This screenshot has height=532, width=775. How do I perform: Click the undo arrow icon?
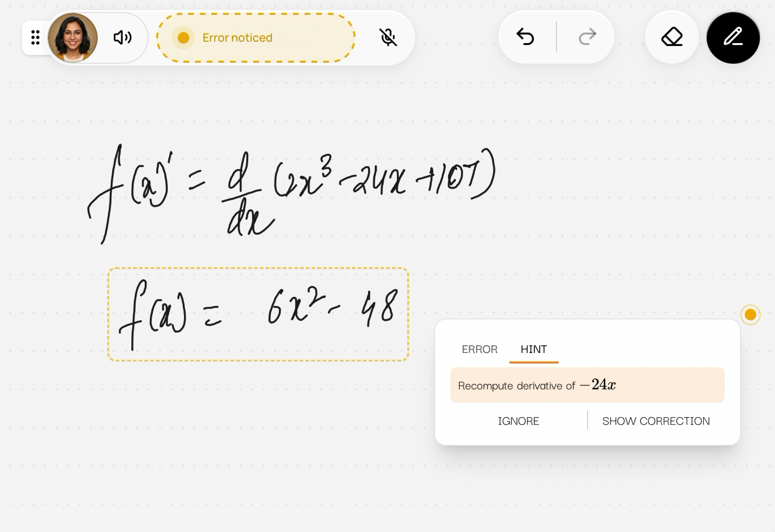[x=525, y=37]
